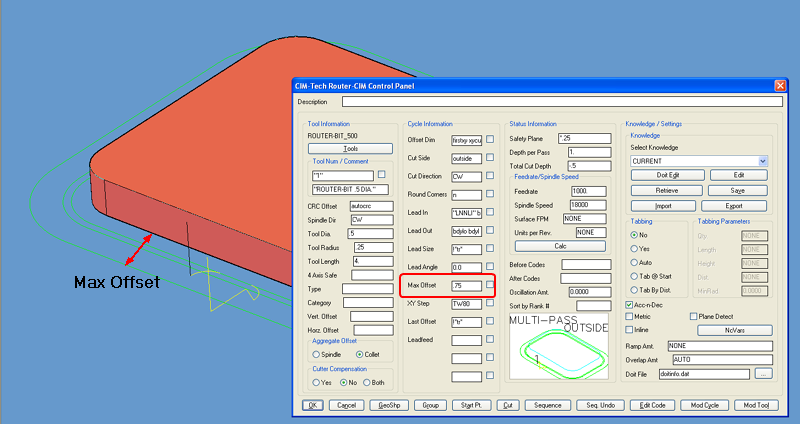Enable the Inline checkbox
800x424 pixels.
coord(629,330)
